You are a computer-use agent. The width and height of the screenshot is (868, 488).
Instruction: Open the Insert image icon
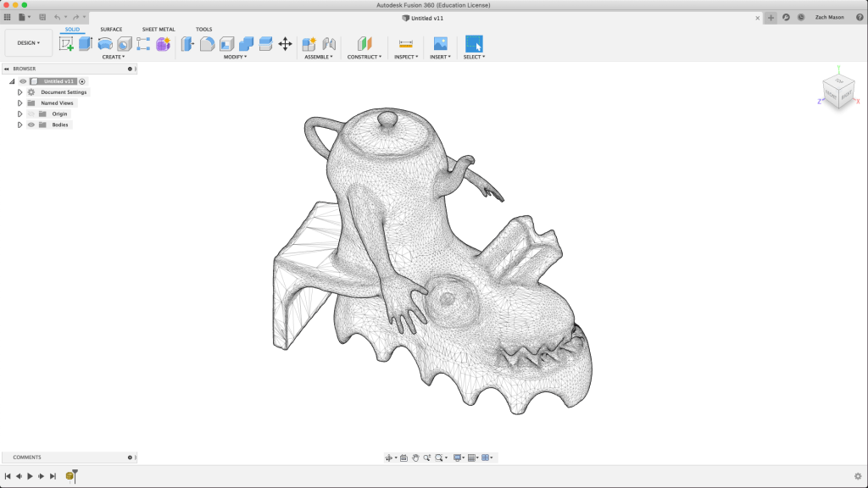click(x=440, y=44)
